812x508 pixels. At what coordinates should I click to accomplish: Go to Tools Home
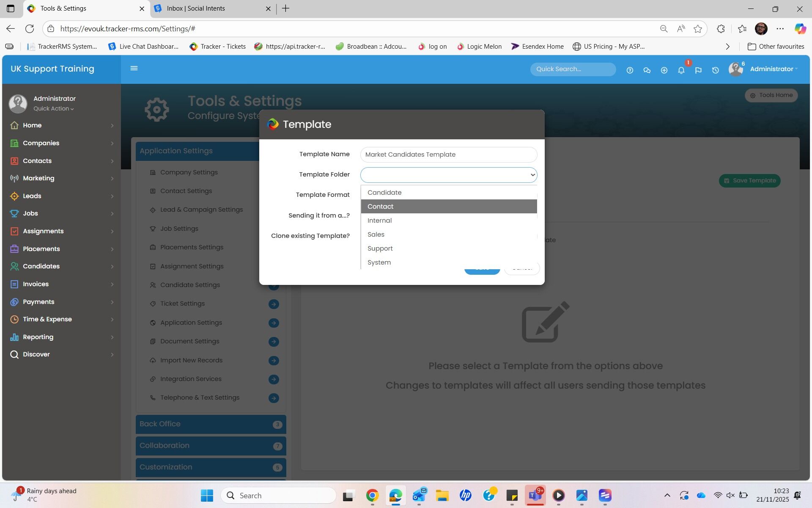pos(771,95)
